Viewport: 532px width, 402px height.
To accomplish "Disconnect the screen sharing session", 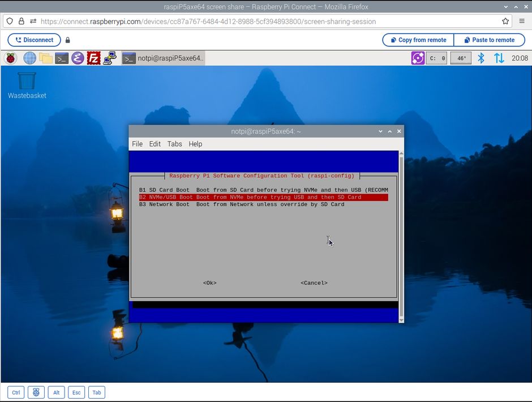I will 35,40.
